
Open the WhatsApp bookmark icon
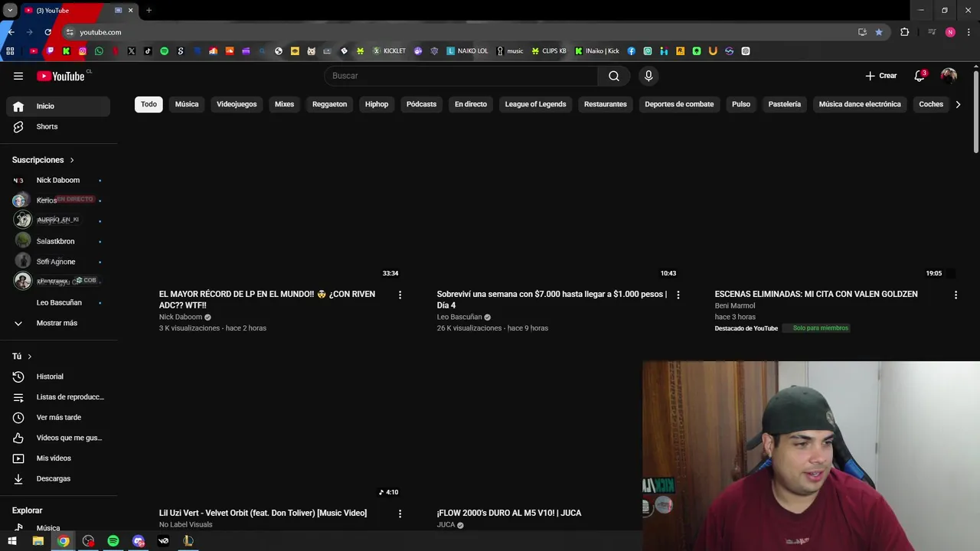99,51
